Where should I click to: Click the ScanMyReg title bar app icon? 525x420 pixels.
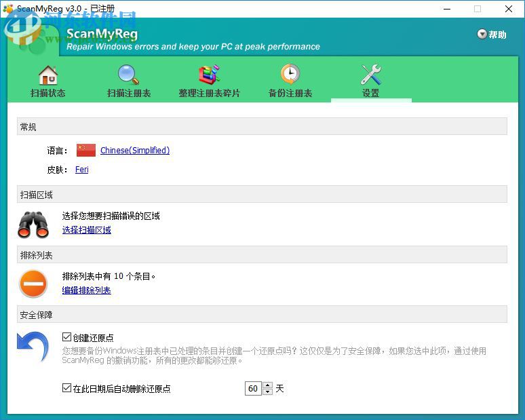(7, 9)
